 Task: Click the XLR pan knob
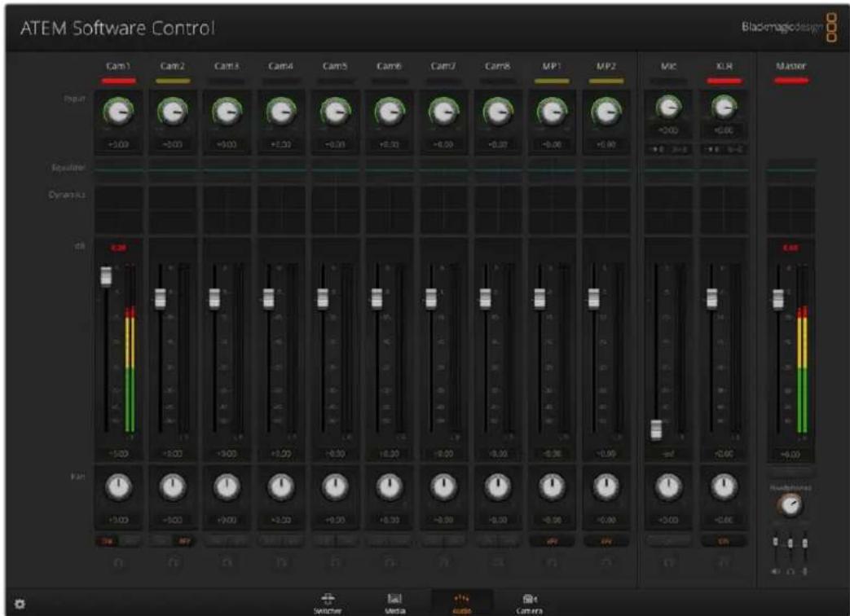click(723, 487)
